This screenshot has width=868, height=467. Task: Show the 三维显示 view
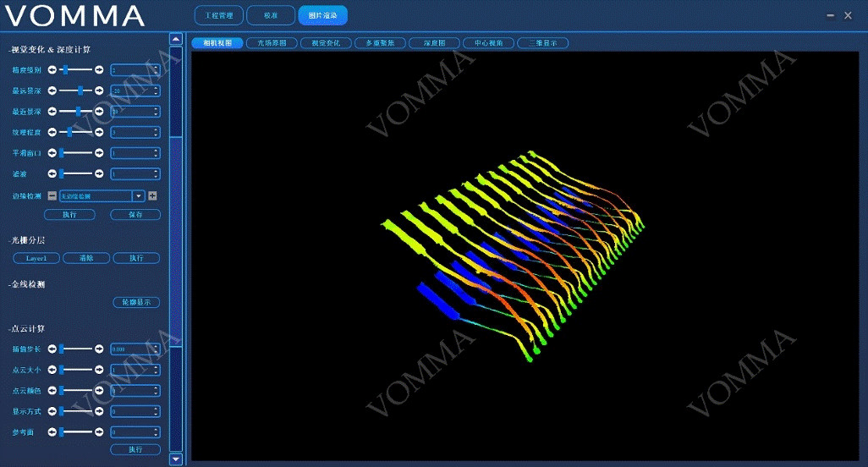point(542,42)
